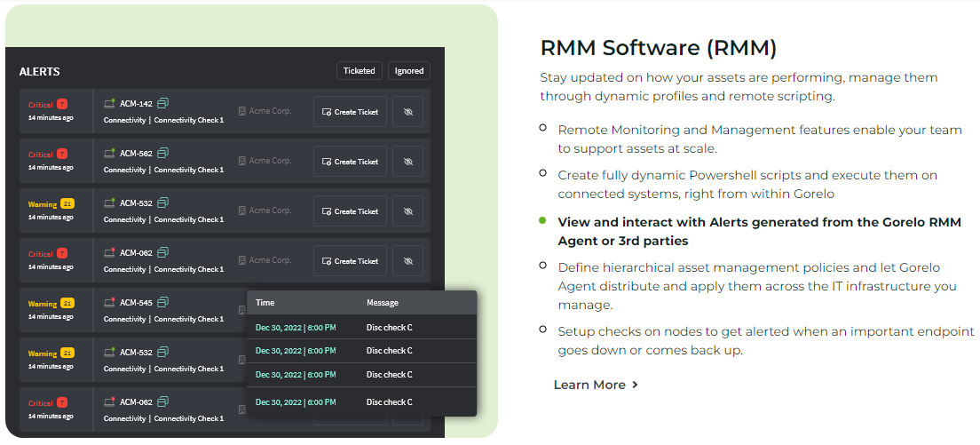Click the copy icon next to ACM-562

[x=162, y=153]
